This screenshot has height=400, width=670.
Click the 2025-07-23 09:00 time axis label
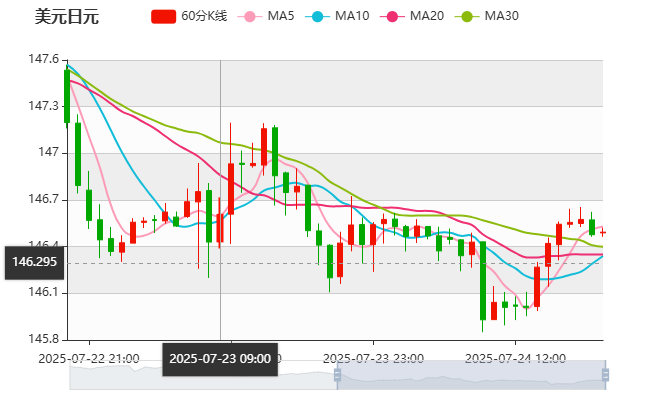click(x=220, y=358)
